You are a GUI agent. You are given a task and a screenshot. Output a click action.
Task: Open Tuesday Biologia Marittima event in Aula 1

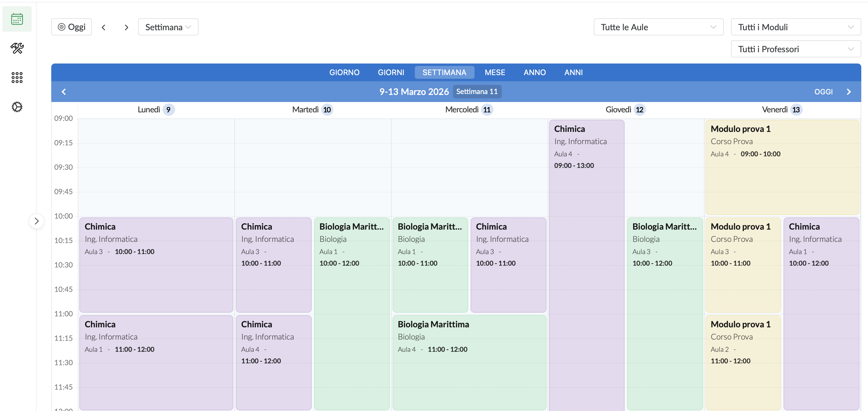coord(352,314)
